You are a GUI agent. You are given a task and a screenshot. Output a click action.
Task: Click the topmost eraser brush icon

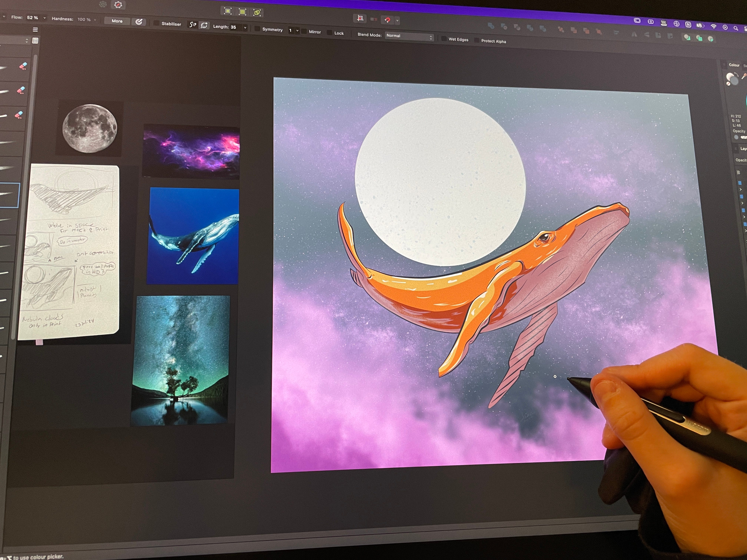pos(23,66)
